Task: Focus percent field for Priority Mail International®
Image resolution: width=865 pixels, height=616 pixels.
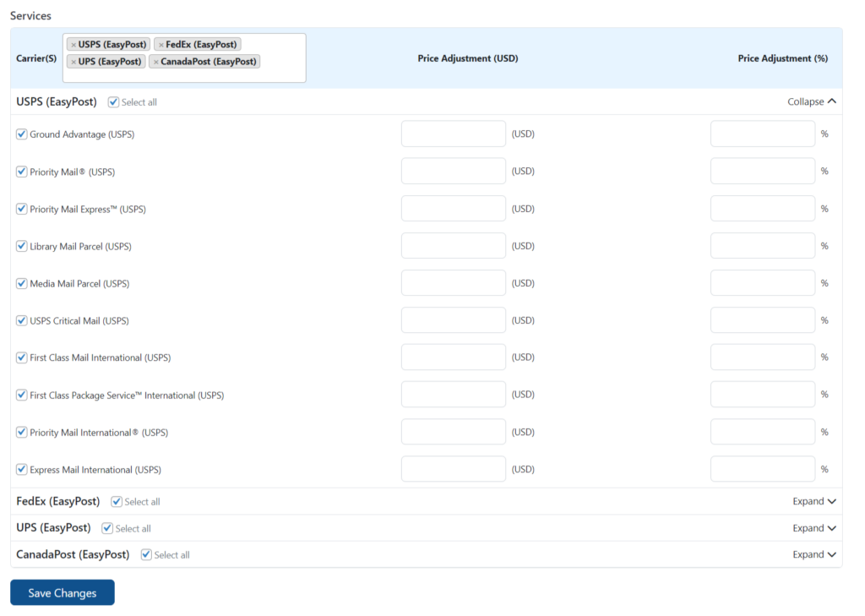Action: (763, 432)
